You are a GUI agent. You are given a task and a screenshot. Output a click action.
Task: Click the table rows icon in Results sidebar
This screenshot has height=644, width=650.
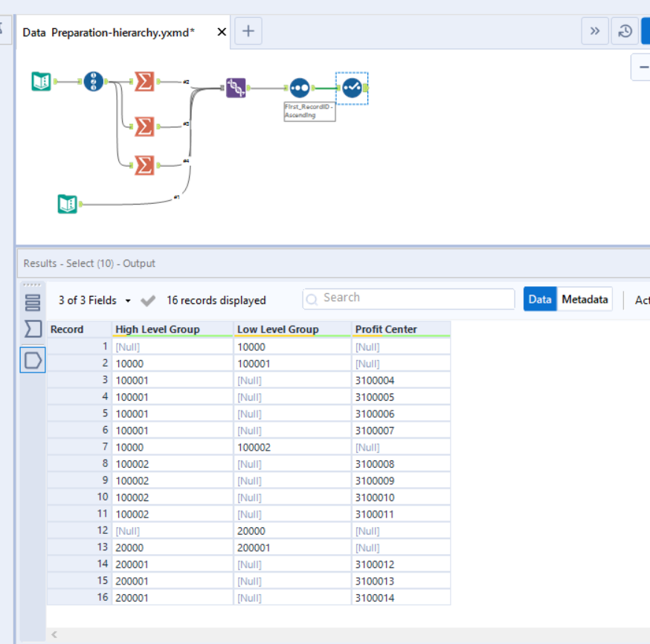tap(31, 303)
